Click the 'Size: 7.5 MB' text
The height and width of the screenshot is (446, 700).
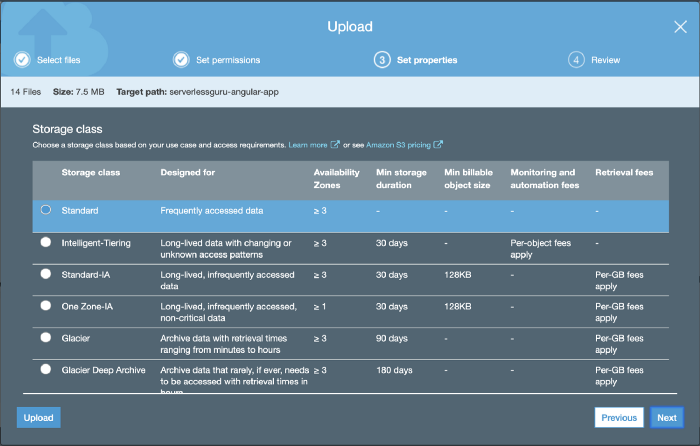(79, 92)
